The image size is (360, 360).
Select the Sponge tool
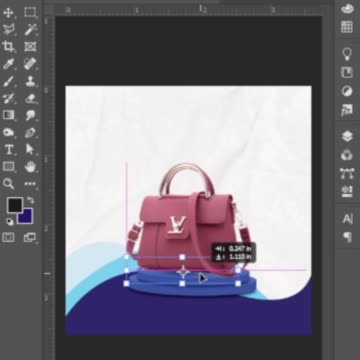click(x=8, y=132)
